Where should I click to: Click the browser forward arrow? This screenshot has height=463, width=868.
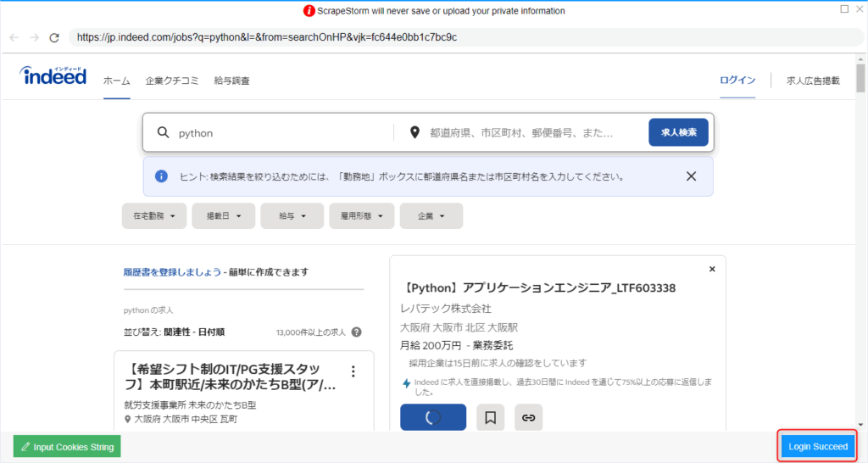point(34,37)
